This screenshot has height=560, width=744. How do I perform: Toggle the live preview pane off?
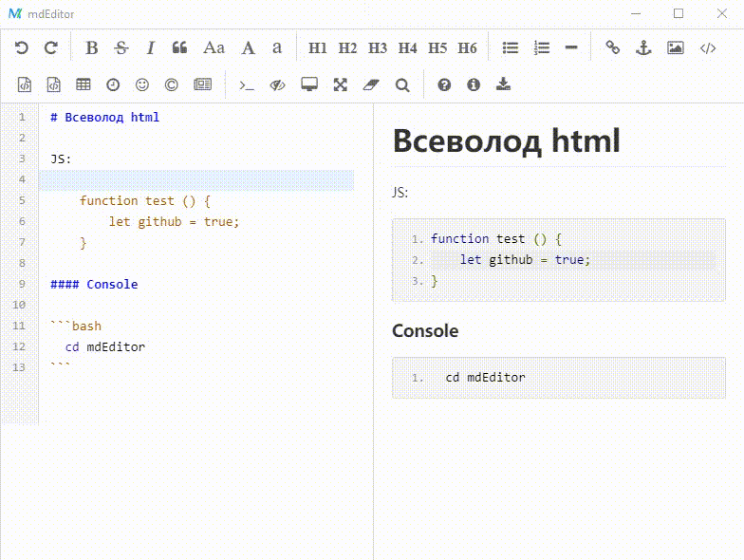click(x=277, y=85)
